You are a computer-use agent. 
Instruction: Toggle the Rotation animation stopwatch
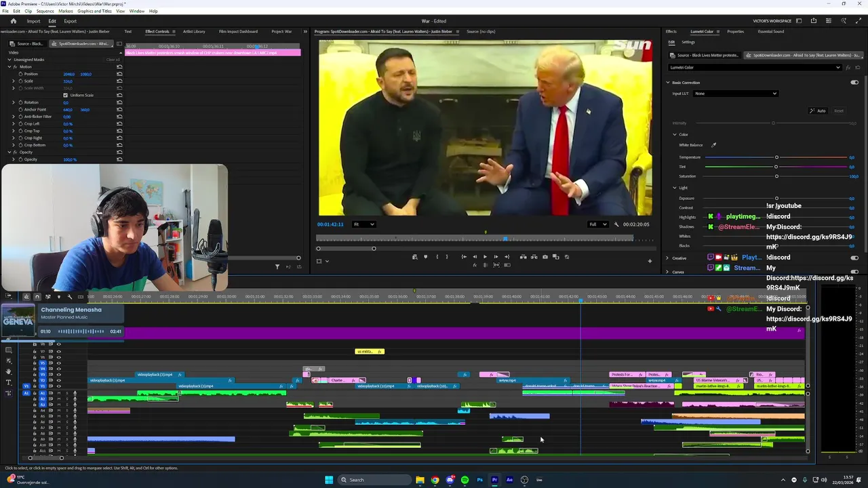pos(20,102)
